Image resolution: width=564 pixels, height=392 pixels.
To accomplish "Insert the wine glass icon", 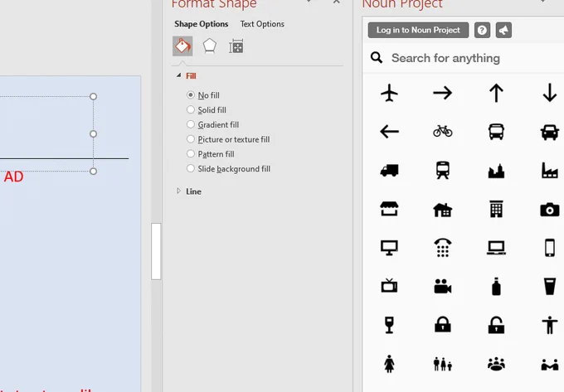I will click(x=389, y=325).
